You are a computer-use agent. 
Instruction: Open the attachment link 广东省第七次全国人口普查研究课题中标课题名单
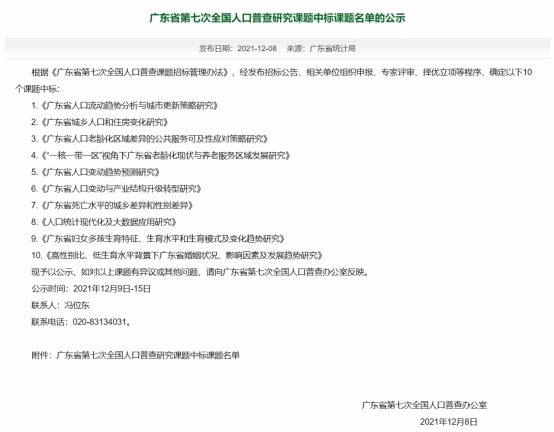pyautogui.click(x=148, y=355)
